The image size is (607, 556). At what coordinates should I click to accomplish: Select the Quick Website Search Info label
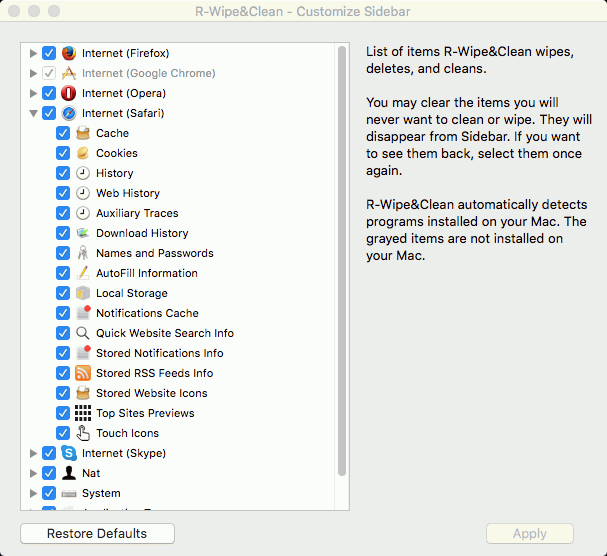165,333
